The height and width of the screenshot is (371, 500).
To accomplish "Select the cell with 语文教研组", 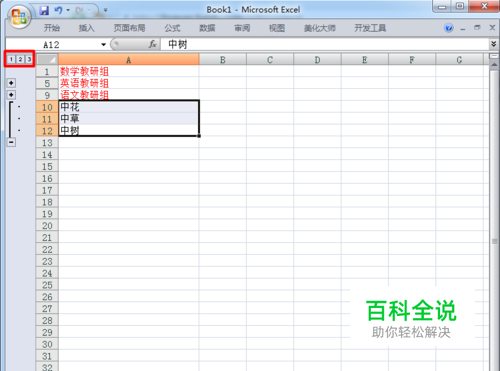I will [129, 95].
